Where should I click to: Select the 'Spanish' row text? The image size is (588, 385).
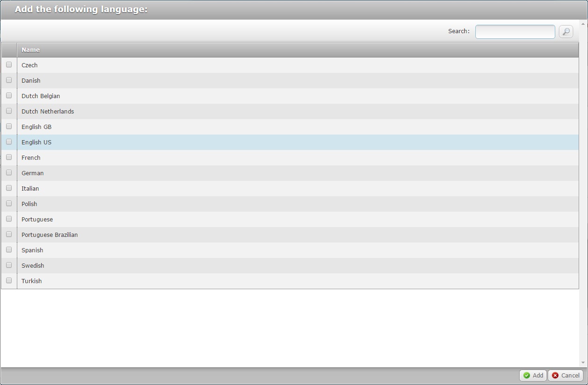pos(32,250)
